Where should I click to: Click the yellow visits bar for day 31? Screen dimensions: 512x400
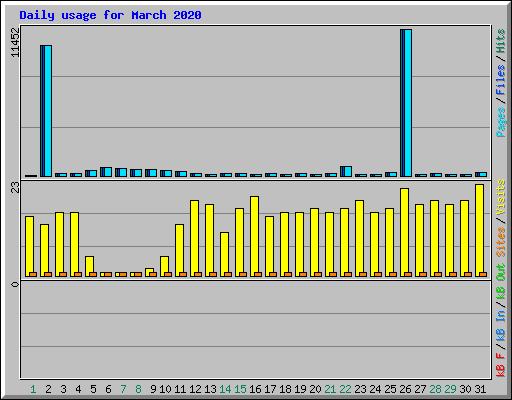[479, 231]
